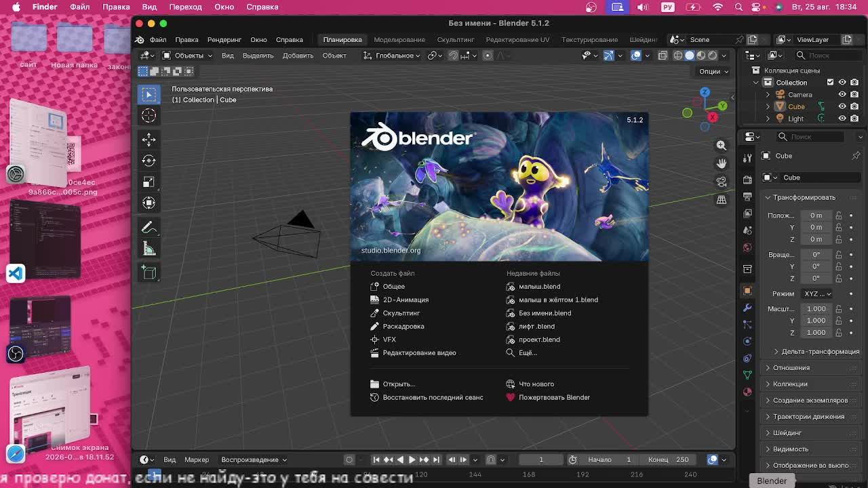
Task: Toggle the lock for Position X
Action: 839,216
